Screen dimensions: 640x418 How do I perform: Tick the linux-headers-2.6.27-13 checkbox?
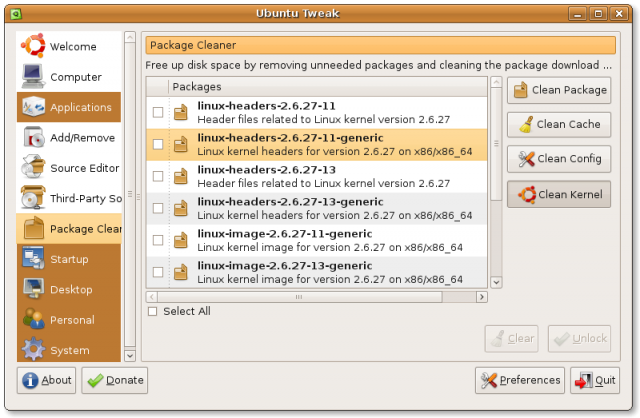tap(158, 176)
